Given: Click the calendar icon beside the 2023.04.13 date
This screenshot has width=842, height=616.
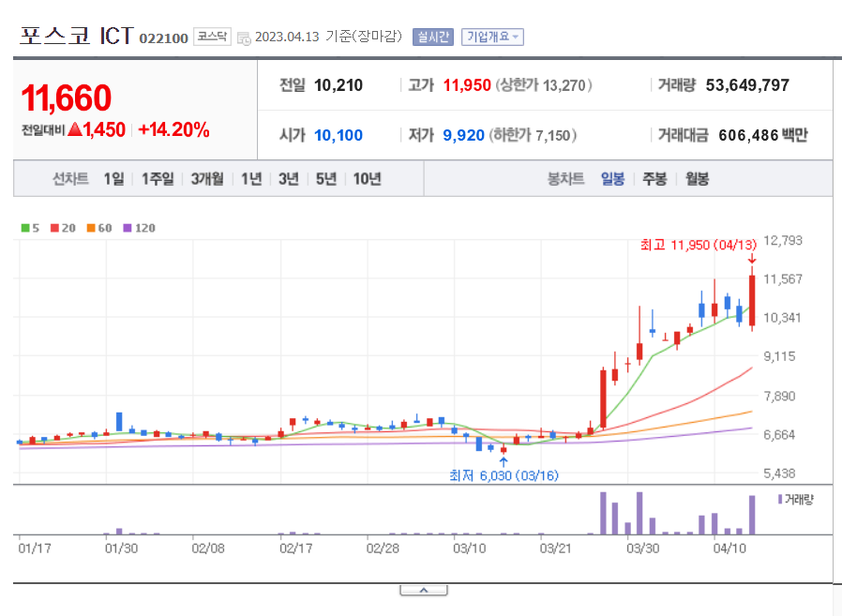Looking at the screenshot, I should click(x=244, y=38).
